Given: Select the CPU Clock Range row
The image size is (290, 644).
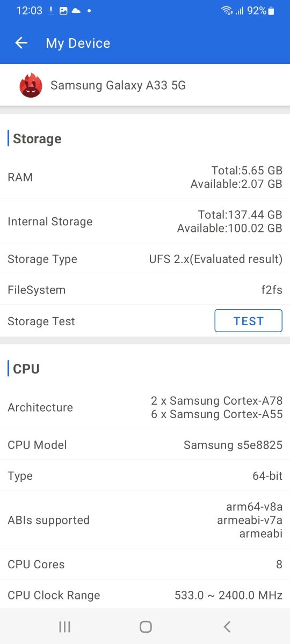Looking at the screenshot, I should pos(145,595).
